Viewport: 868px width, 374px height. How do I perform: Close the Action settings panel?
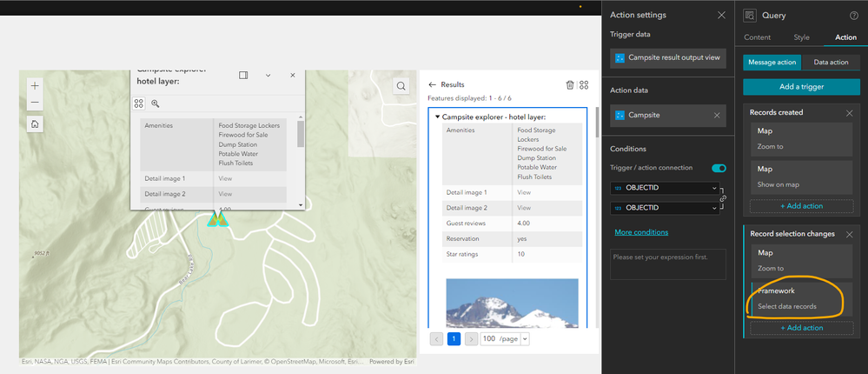point(721,16)
